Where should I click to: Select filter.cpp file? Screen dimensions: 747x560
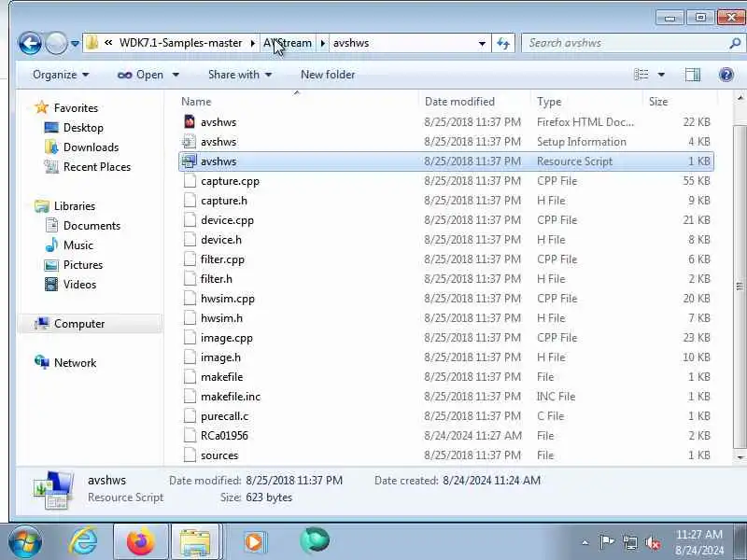pyautogui.click(x=446, y=259)
